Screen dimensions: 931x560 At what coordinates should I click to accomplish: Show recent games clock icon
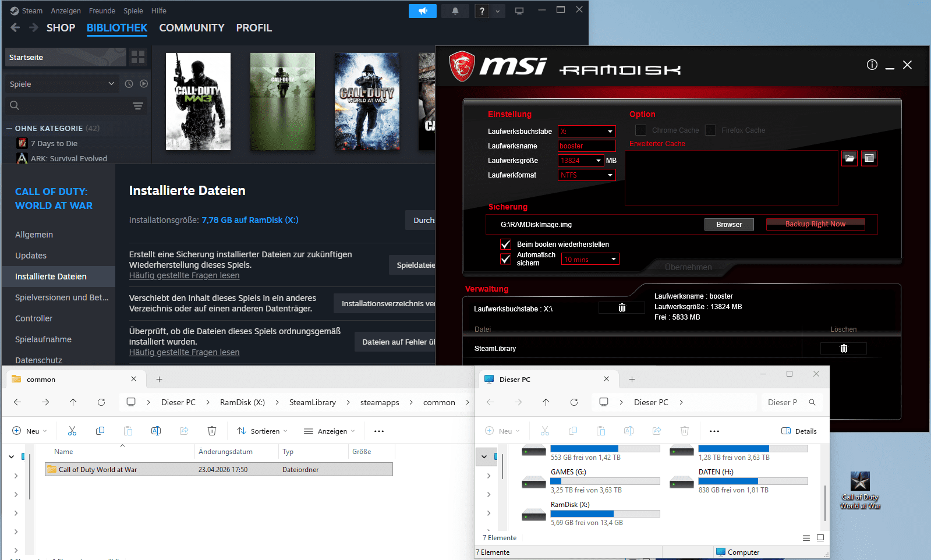pyautogui.click(x=129, y=84)
